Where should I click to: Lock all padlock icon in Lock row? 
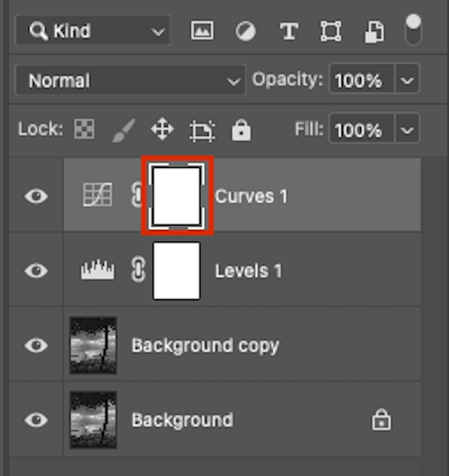tap(241, 130)
